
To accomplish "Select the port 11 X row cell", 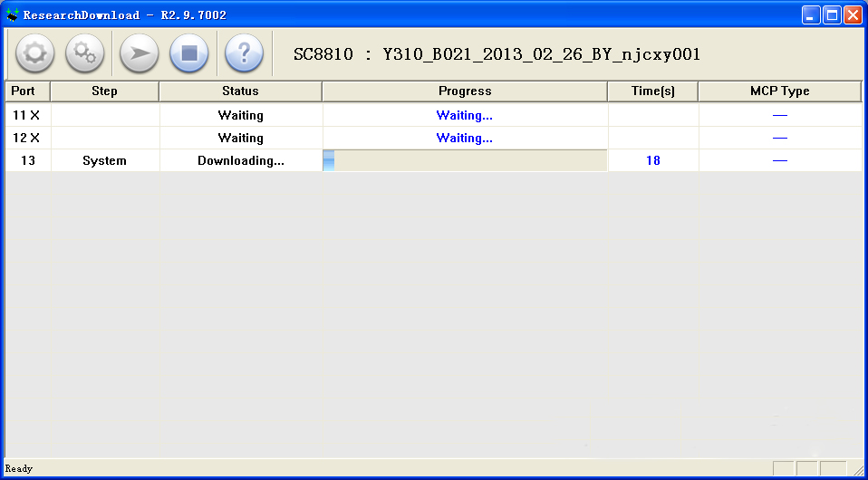I will (27, 115).
